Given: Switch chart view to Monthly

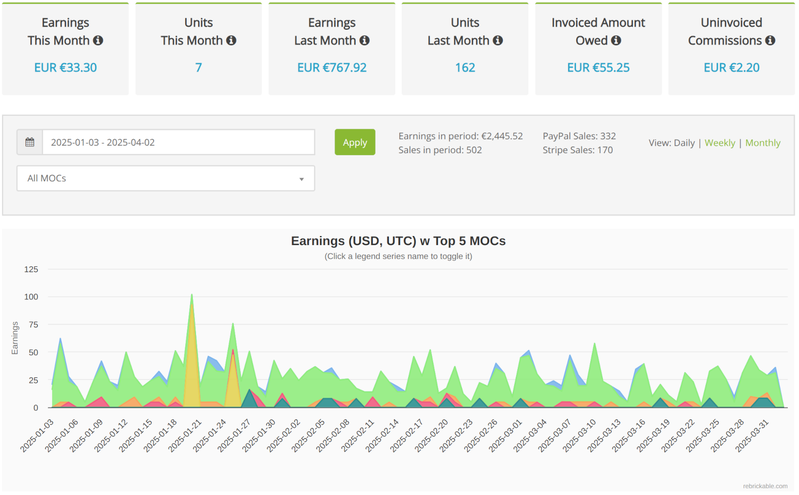Looking at the screenshot, I should point(762,143).
